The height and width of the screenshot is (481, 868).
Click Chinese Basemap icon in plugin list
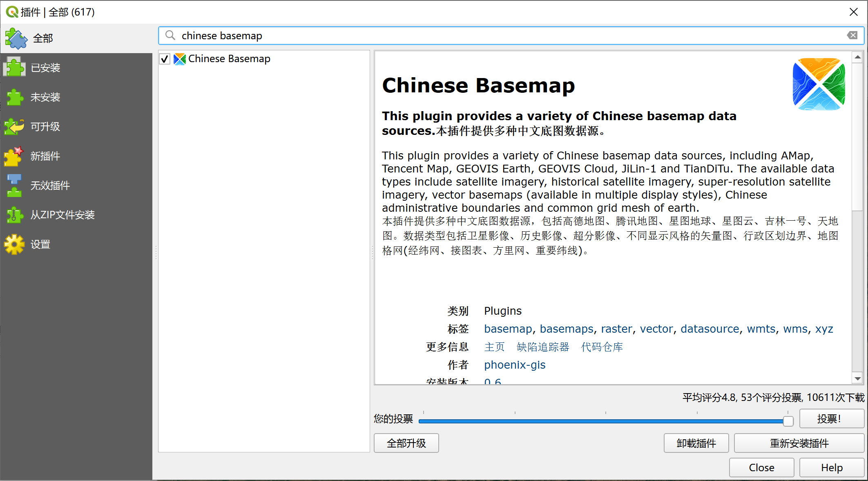(x=180, y=59)
